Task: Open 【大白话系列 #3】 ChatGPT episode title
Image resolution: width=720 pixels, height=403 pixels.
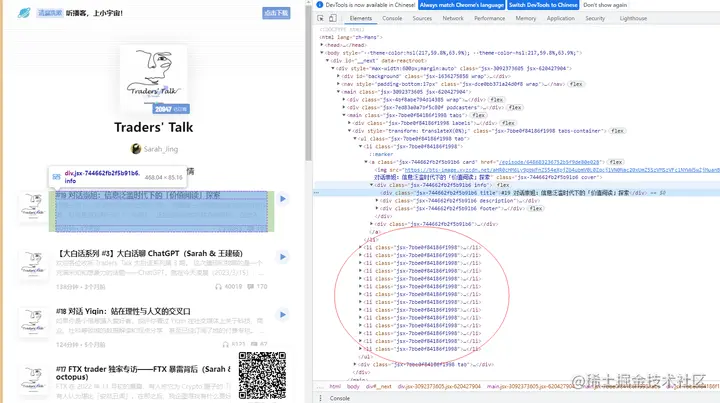Action: click(149, 253)
